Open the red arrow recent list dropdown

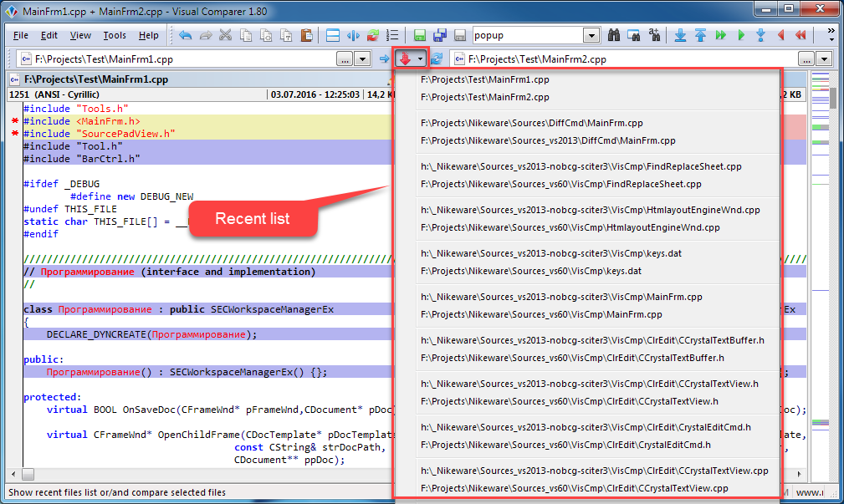tap(411, 59)
